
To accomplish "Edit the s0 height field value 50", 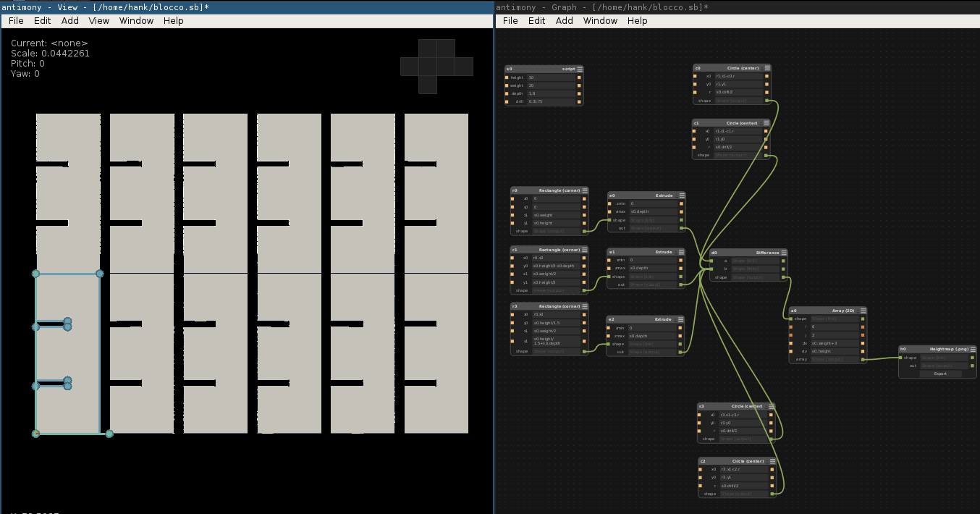I will (551, 77).
